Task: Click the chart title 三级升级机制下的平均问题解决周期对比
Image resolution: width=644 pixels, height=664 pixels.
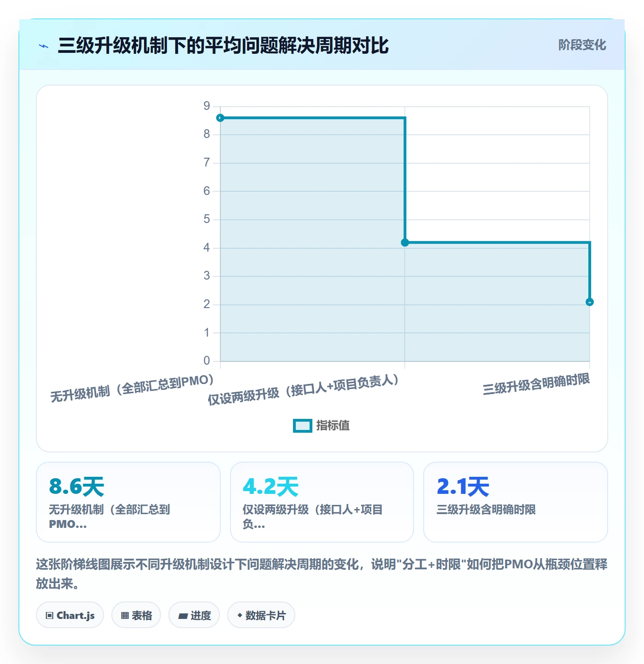Action: pyautogui.click(x=223, y=46)
